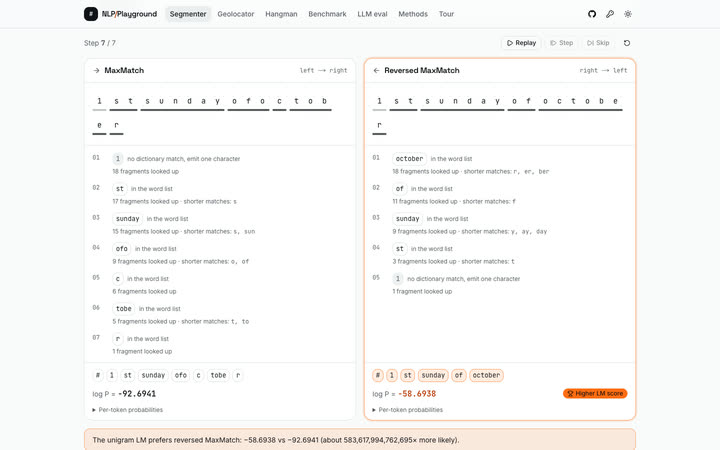
Task: Start the Tour link
Action: pyautogui.click(x=446, y=14)
